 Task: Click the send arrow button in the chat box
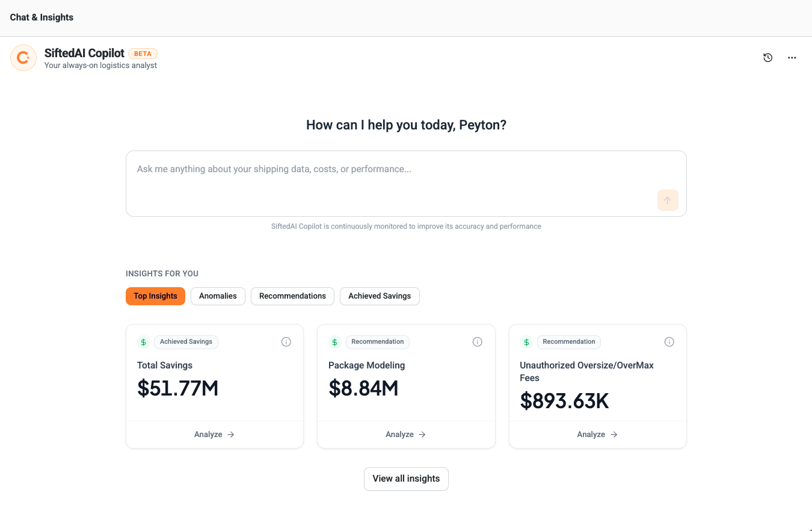click(668, 200)
